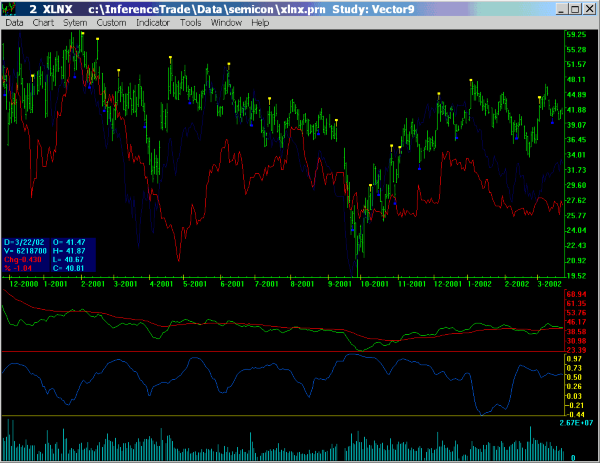Click the 68.94 indicator scale value
The width and height of the screenshot is (600, 463).
point(576,294)
